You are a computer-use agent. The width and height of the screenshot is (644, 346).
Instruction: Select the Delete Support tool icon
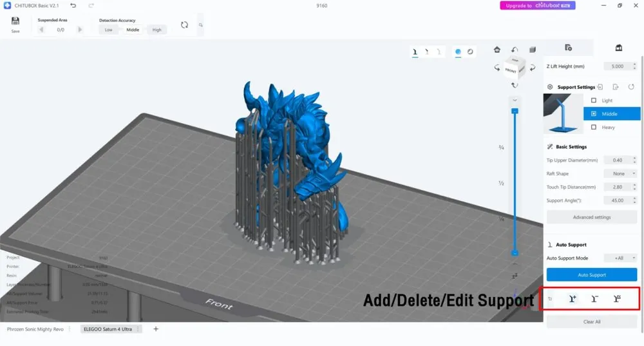pos(595,298)
